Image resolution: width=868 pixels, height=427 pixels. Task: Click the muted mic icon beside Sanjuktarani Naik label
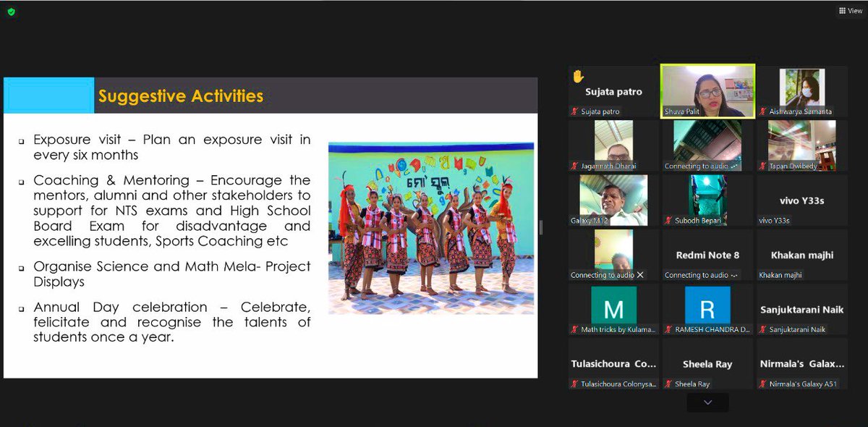763,329
